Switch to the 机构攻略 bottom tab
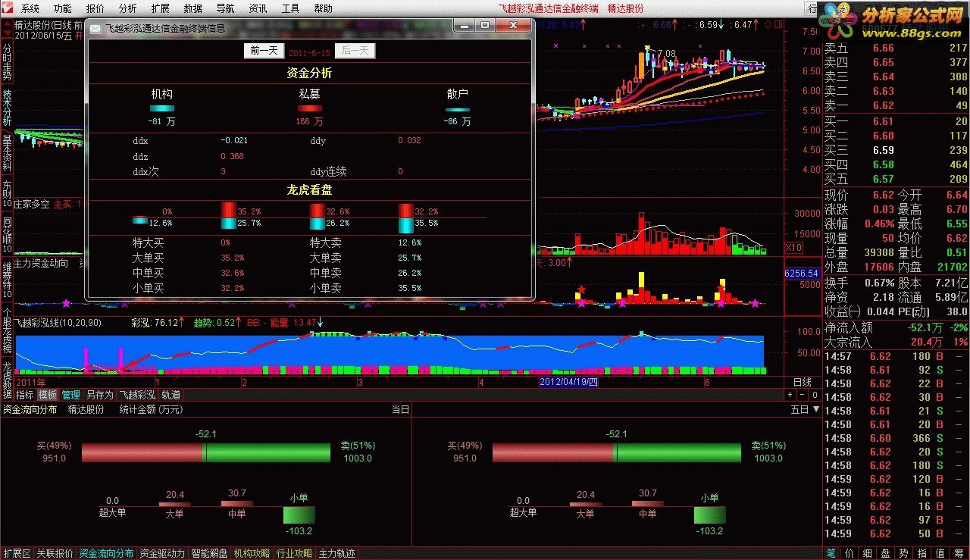The height and width of the screenshot is (560, 970). [x=252, y=553]
